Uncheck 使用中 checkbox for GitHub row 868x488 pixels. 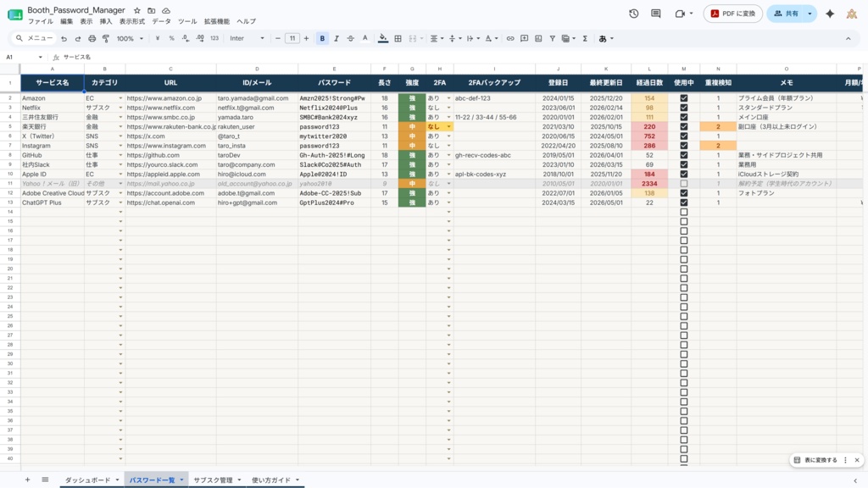(x=684, y=155)
